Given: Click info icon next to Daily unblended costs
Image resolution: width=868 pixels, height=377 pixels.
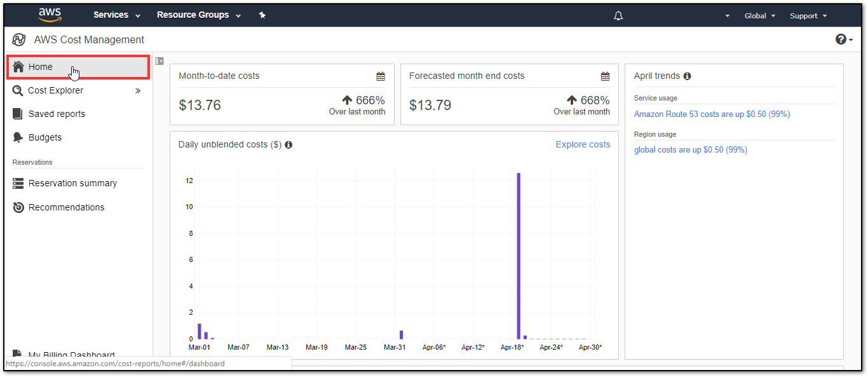Looking at the screenshot, I should coord(288,145).
